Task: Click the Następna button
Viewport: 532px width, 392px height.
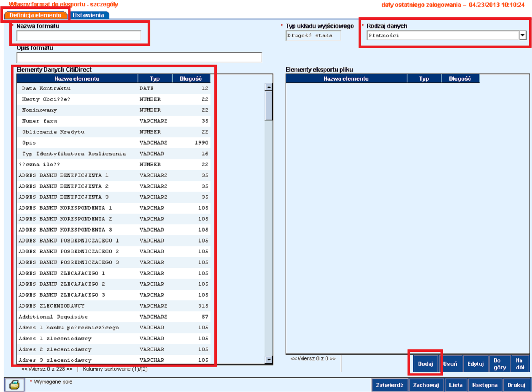Action: (485, 385)
